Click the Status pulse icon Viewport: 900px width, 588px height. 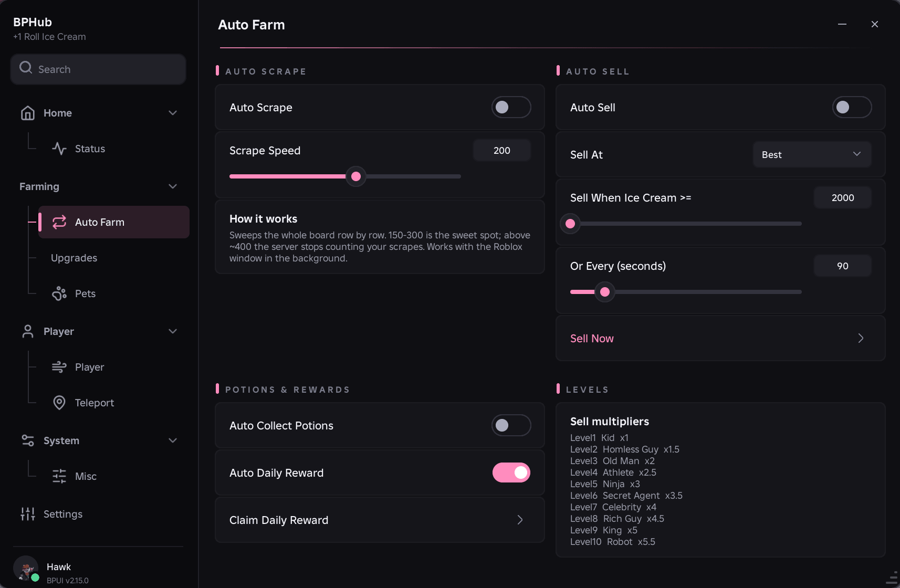click(59, 149)
